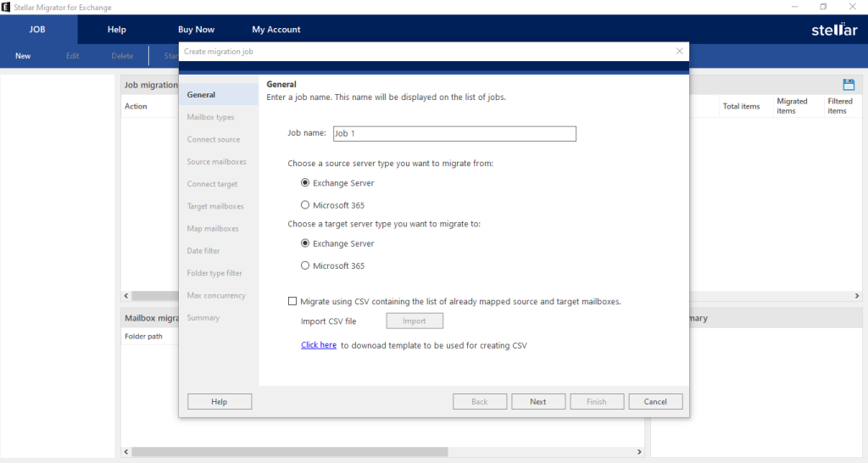Click the Back button
This screenshot has width=868, height=463.
480,402
